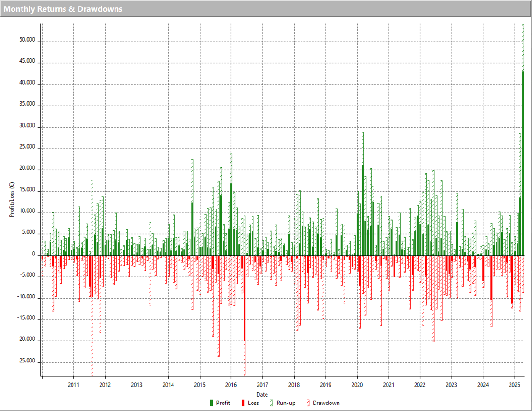Pick the 2025 year label on x-axis

(x=514, y=385)
